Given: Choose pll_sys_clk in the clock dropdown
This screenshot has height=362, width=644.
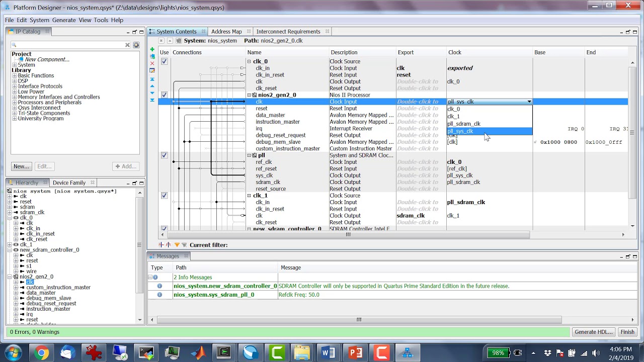Looking at the screenshot, I should tap(489, 131).
